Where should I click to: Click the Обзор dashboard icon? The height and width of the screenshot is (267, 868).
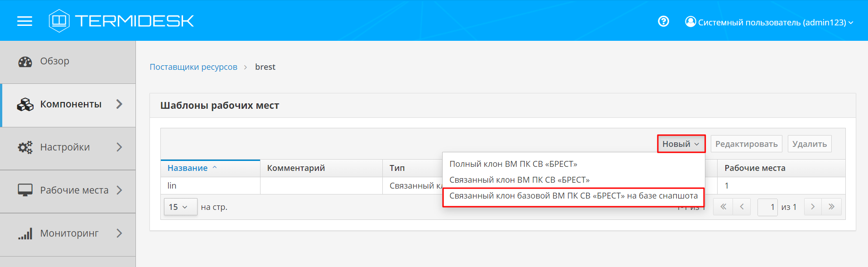click(25, 62)
